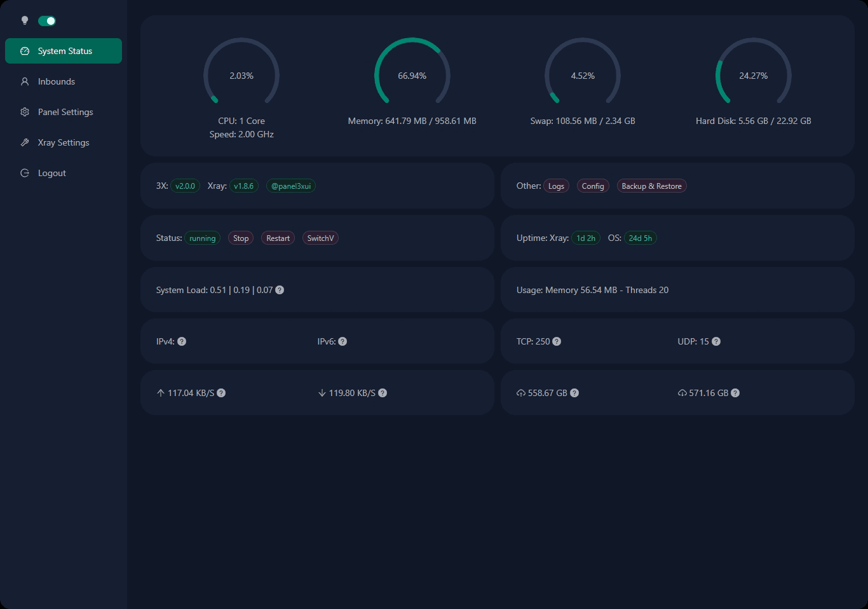This screenshot has height=609, width=868.
Task: Click the System Load help icon
Action: [280, 290]
